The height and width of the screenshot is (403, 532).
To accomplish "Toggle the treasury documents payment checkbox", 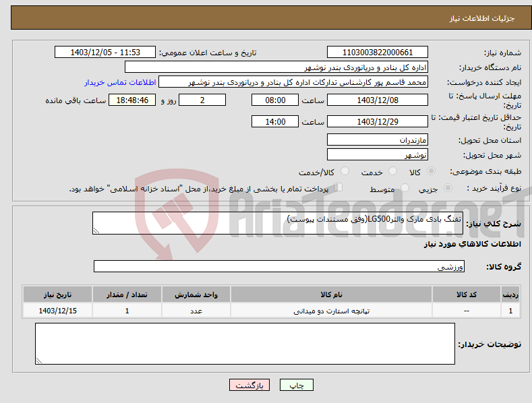I will pyautogui.click(x=338, y=187).
